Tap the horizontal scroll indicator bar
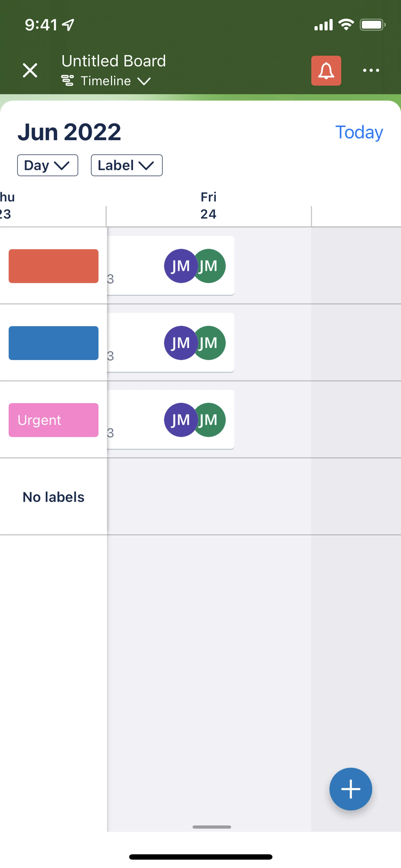The height and width of the screenshot is (868, 401). [x=212, y=827]
